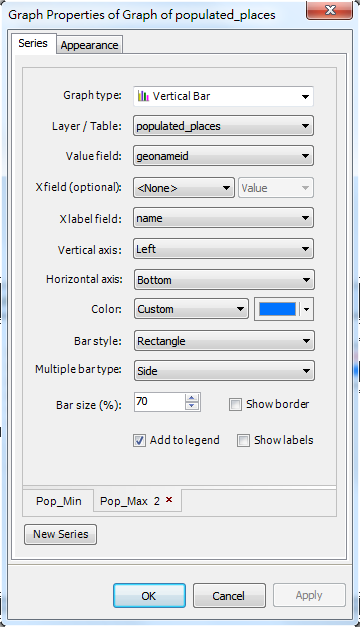Open the Layer / Table dropdown
Image resolution: width=360 pixels, height=627 pixels.
click(x=223, y=126)
